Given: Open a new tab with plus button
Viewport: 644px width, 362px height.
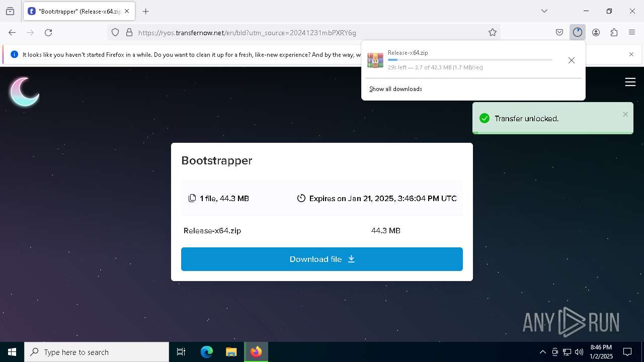Looking at the screenshot, I should (146, 11).
